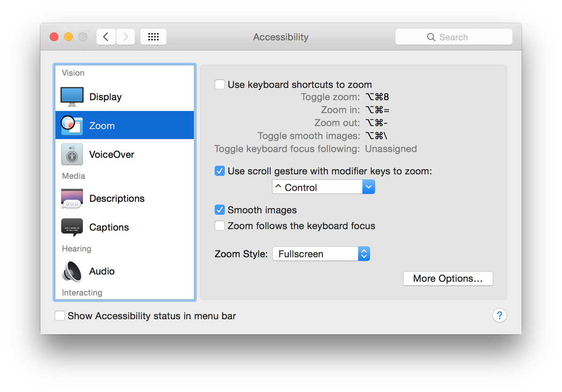Choose the VoiceOver label in sidebar
562x392 pixels.
tap(112, 155)
